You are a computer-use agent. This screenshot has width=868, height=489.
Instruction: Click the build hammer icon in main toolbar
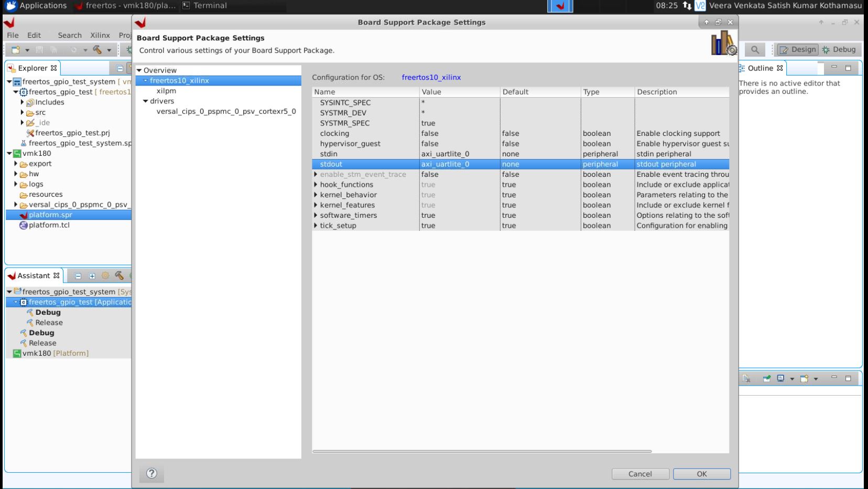[x=97, y=50]
